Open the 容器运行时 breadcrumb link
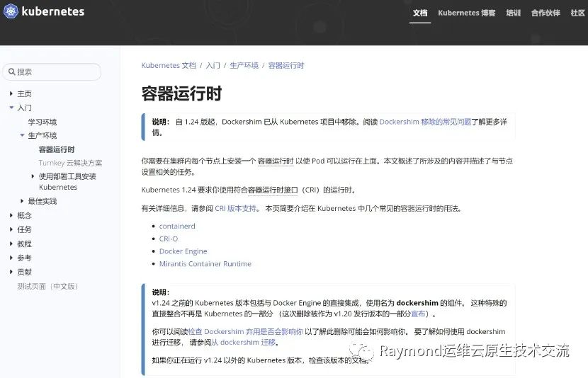Screen dimensions: 588x378 [286, 65]
